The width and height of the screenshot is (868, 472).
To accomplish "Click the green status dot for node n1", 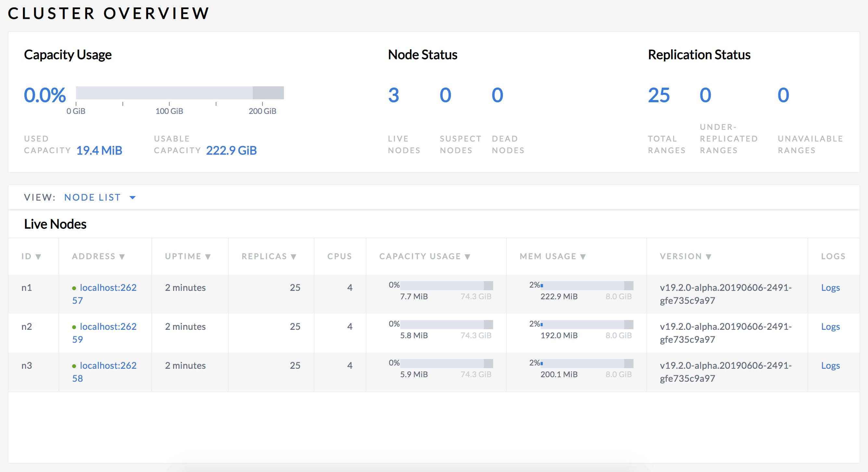I will [75, 288].
